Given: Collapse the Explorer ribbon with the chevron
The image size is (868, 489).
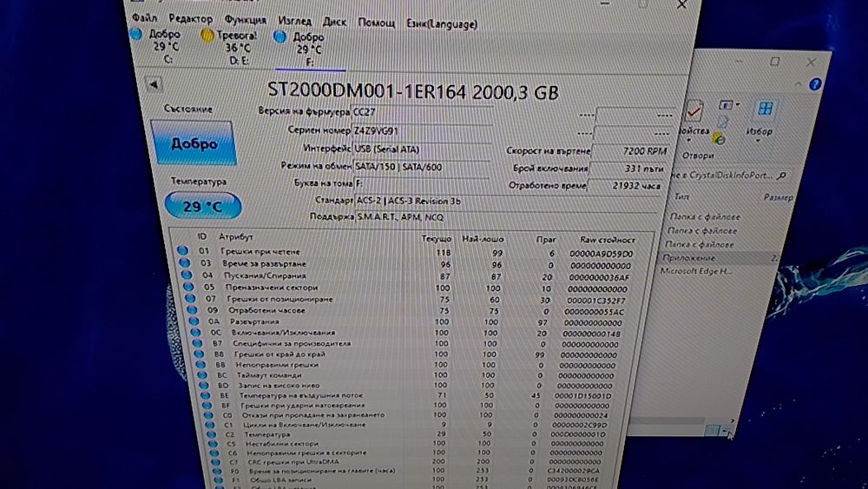Looking at the screenshot, I should [x=798, y=84].
